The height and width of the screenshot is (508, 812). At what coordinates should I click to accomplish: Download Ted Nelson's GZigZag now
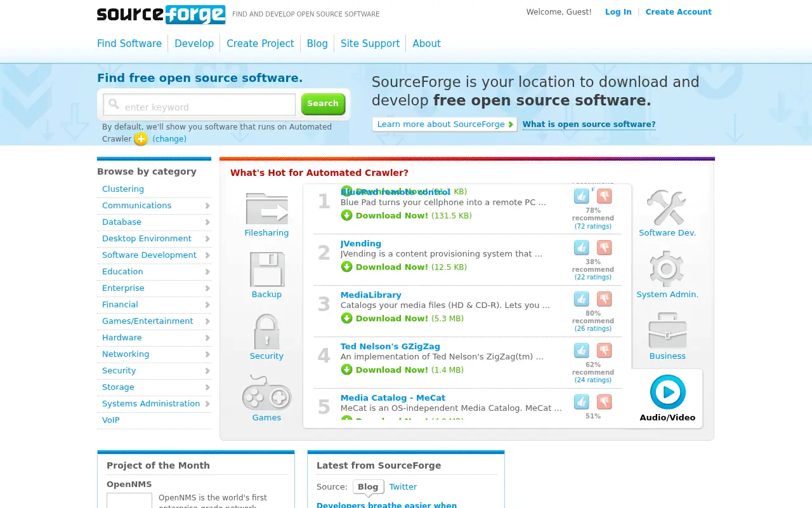tap(392, 370)
